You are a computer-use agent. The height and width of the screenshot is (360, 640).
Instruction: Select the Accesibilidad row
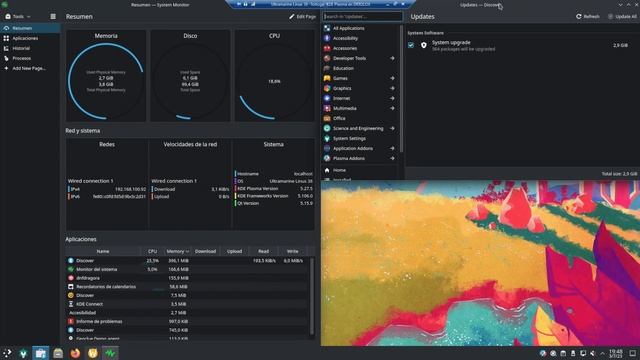(187, 313)
